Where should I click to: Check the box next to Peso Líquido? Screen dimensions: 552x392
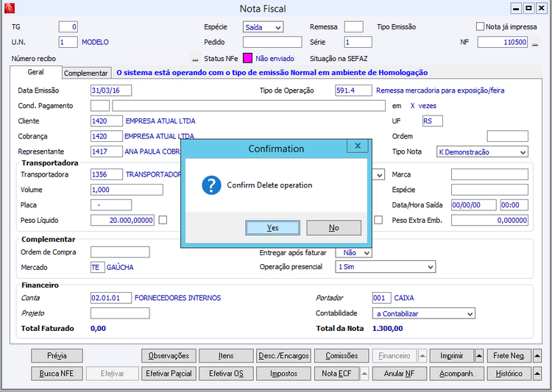click(x=163, y=220)
